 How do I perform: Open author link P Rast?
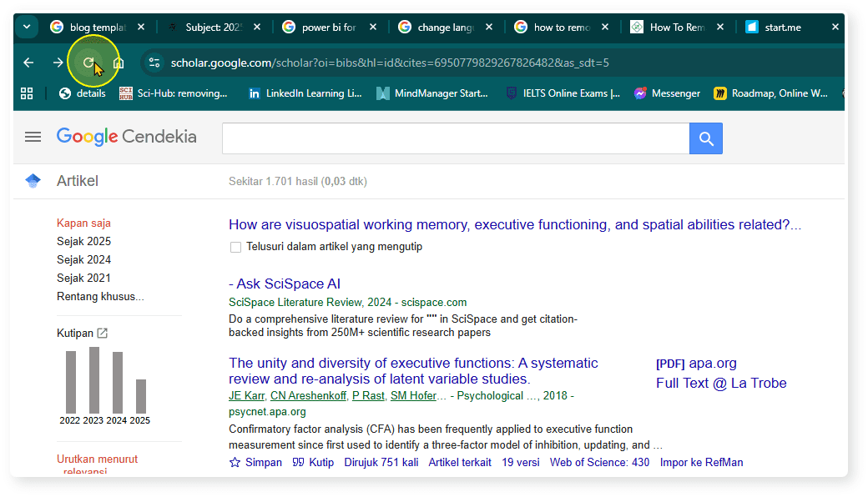pyautogui.click(x=368, y=396)
